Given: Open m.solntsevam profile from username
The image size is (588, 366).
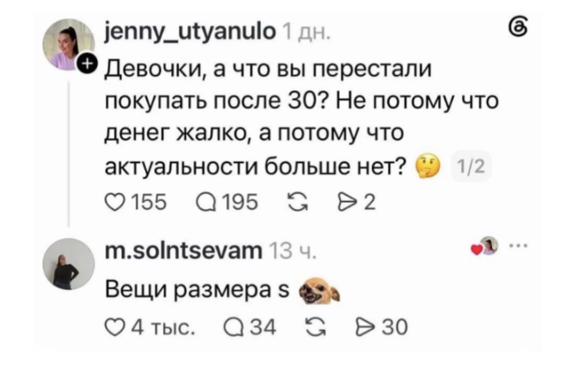Looking at the screenshot, I should [183, 250].
